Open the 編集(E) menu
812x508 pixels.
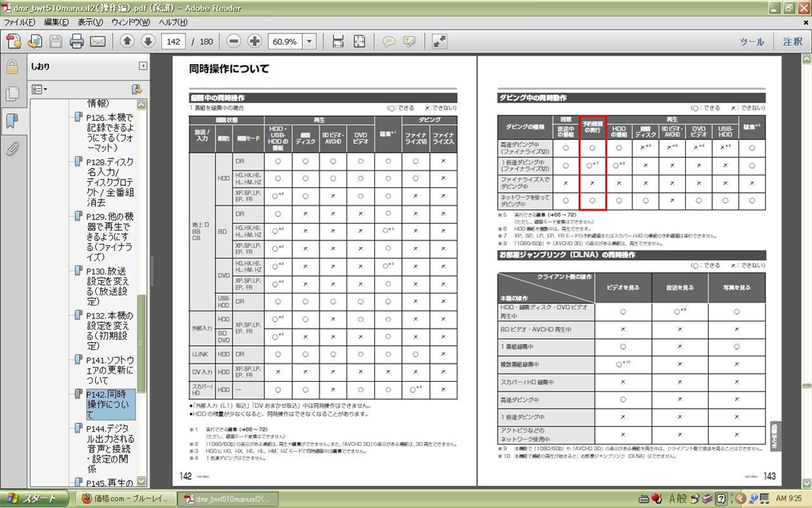pyautogui.click(x=56, y=22)
